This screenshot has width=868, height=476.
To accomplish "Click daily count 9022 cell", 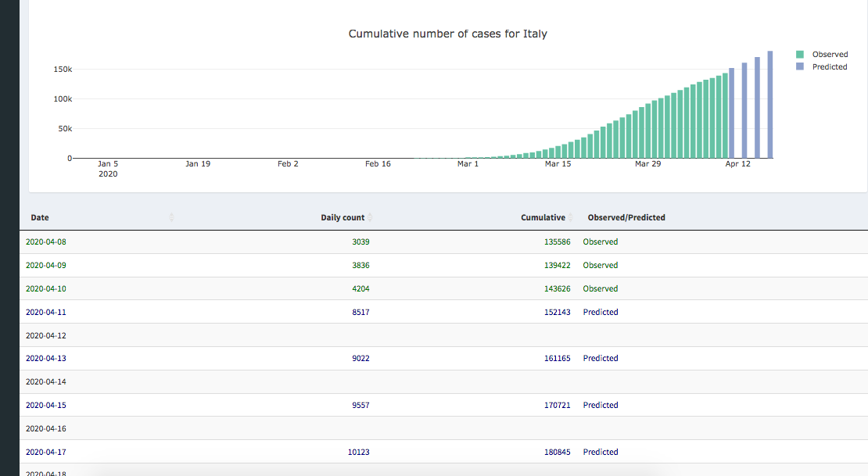I will 360,358.
